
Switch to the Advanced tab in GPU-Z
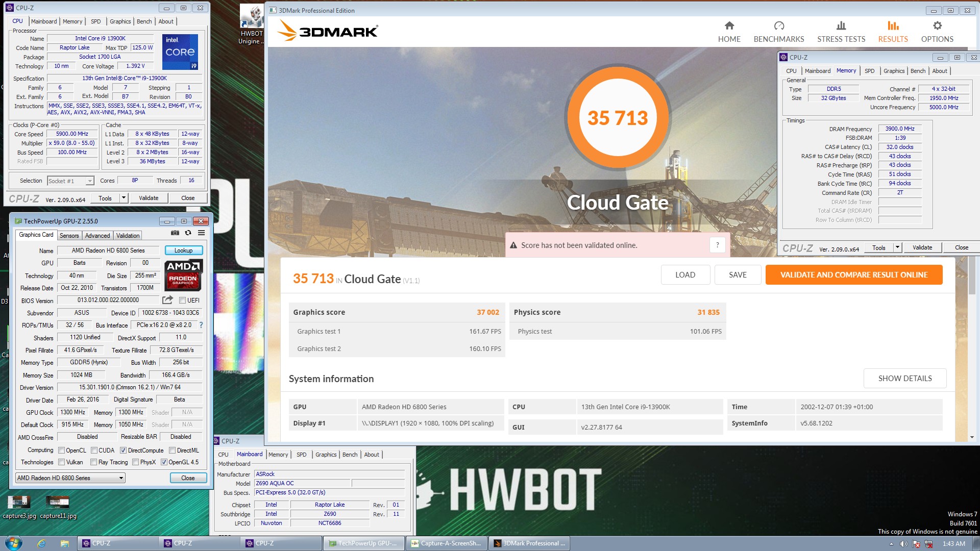coord(97,235)
